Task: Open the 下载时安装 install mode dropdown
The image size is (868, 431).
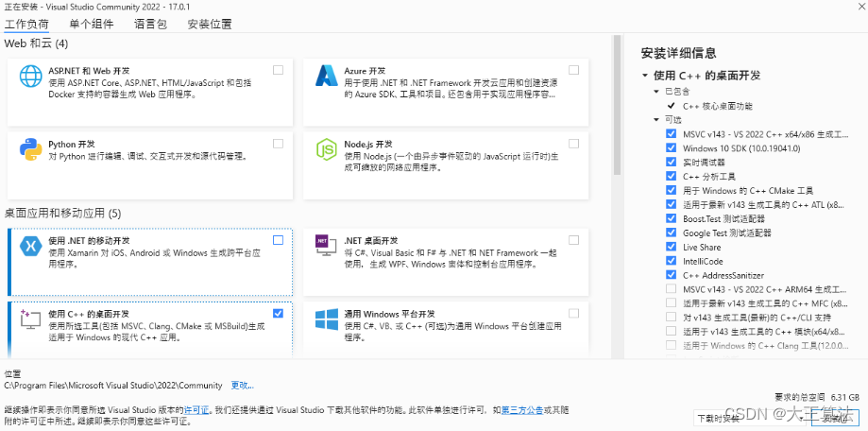Action: click(750, 418)
